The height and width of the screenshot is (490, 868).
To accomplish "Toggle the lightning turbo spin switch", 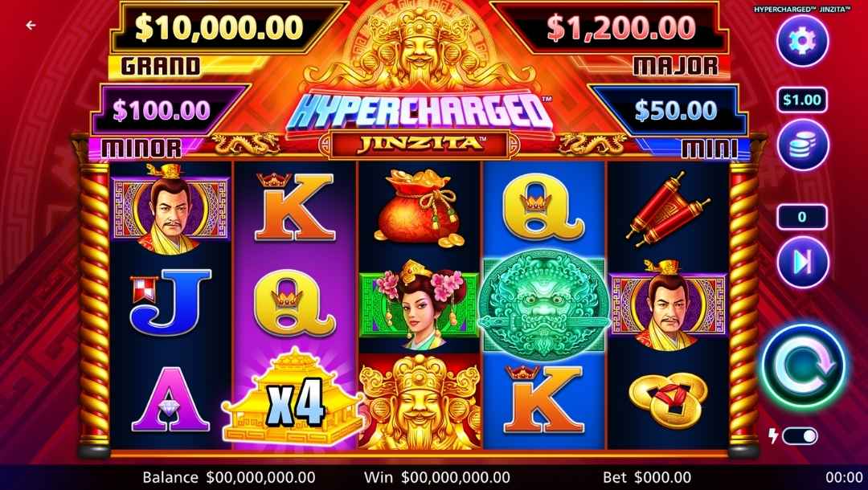I will 800,436.
